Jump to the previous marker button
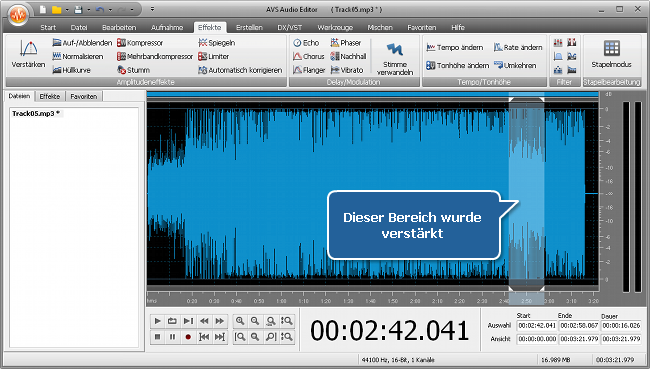This screenshot has height=369, width=650. pos(204,337)
